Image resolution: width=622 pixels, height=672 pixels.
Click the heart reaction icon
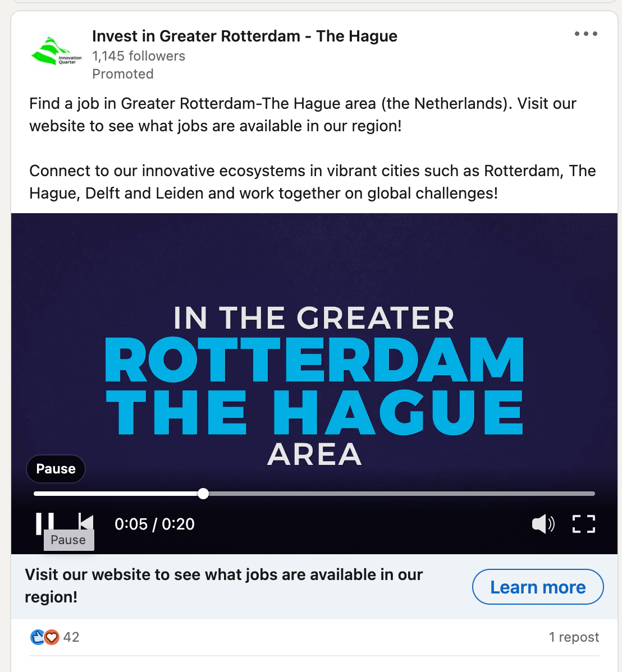tap(52, 637)
